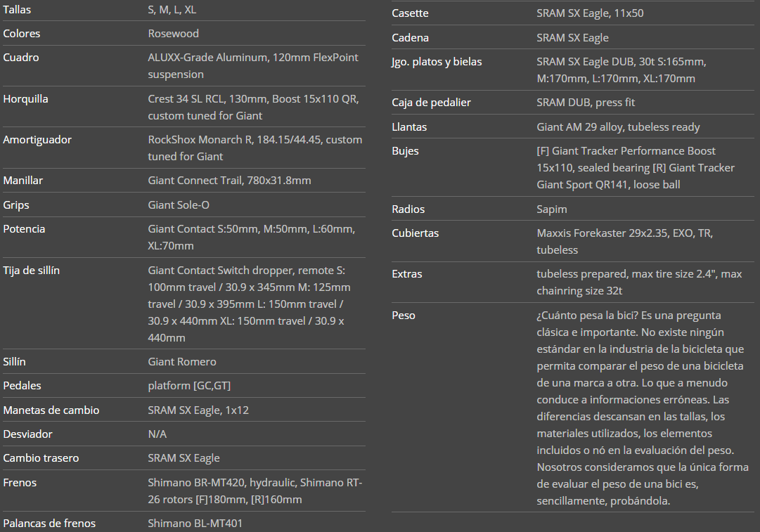Select the 'N/A' Desviador value
Image resolution: width=760 pixels, height=532 pixels.
(157, 434)
